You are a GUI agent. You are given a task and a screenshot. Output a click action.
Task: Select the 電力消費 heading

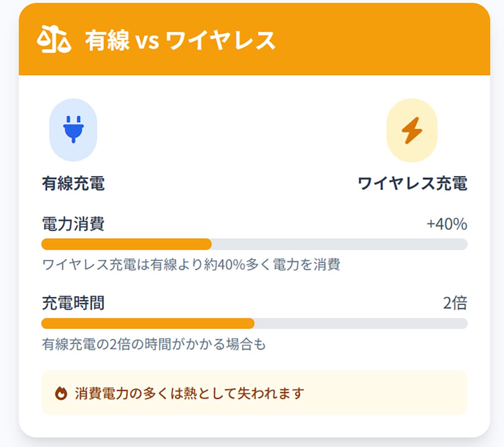click(73, 224)
